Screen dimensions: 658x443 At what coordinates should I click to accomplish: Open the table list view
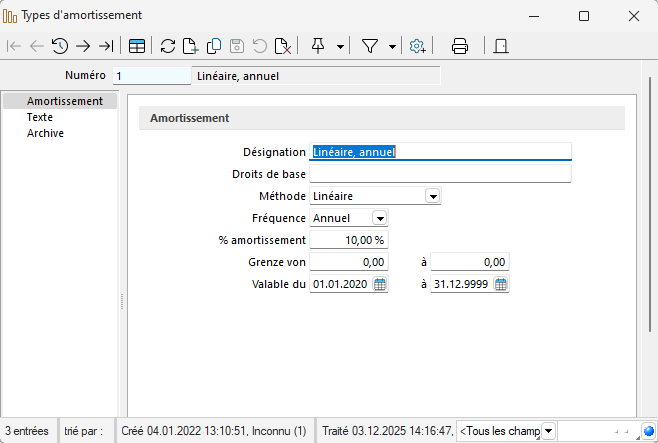[136, 46]
